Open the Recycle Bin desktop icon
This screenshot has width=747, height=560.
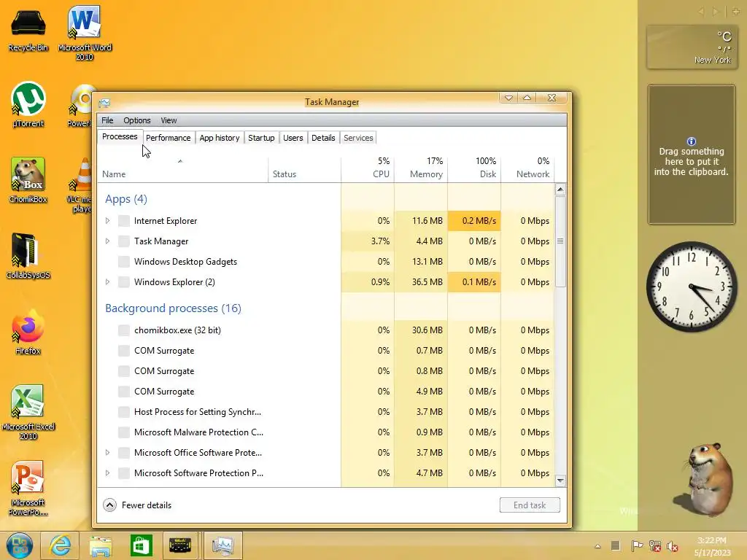pyautogui.click(x=28, y=29)
